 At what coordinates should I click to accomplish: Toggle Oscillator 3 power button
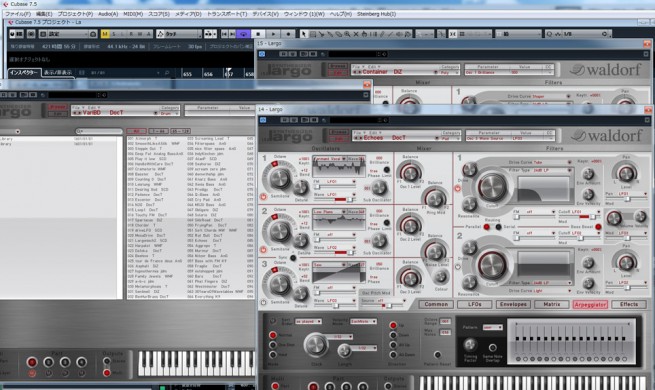[263, 302]
